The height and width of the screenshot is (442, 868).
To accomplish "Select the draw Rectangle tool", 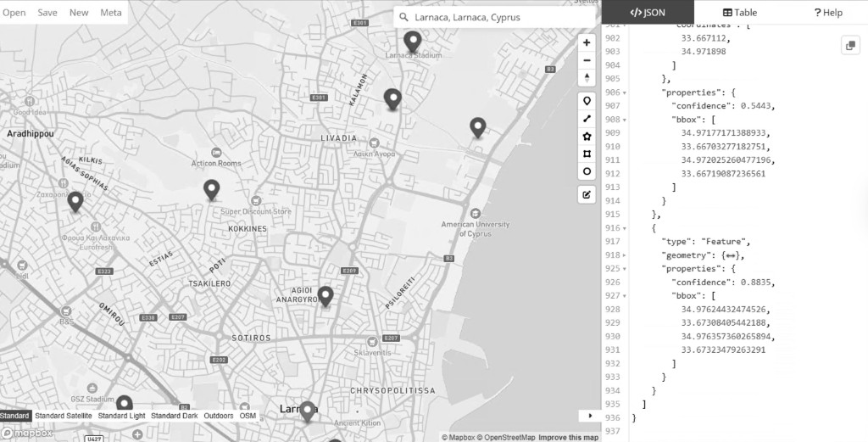I will [587, 154].
